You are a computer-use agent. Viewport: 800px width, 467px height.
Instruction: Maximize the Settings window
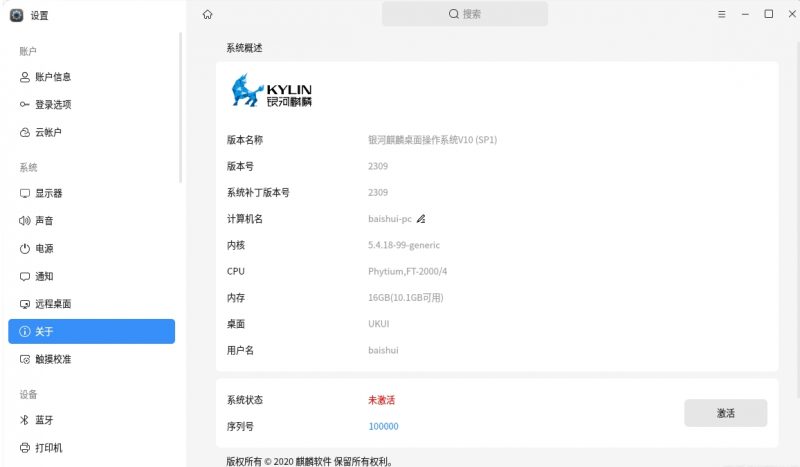(768, 14)
